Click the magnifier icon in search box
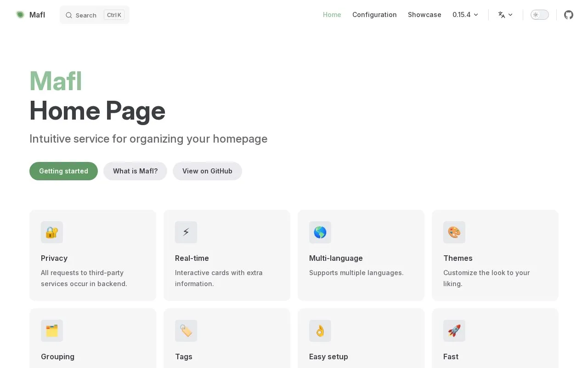The height and width of the screenshot is (368, 588). [68, 15]
